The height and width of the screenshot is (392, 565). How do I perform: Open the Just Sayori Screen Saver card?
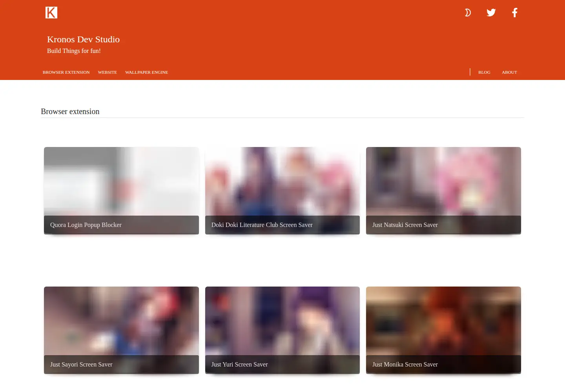[121, 330]
